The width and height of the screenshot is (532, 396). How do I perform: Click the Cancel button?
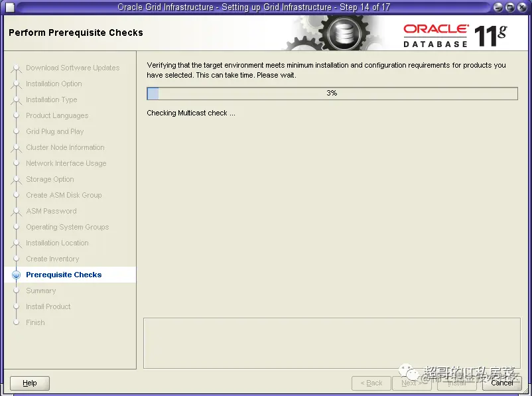[x=501, y=383]
